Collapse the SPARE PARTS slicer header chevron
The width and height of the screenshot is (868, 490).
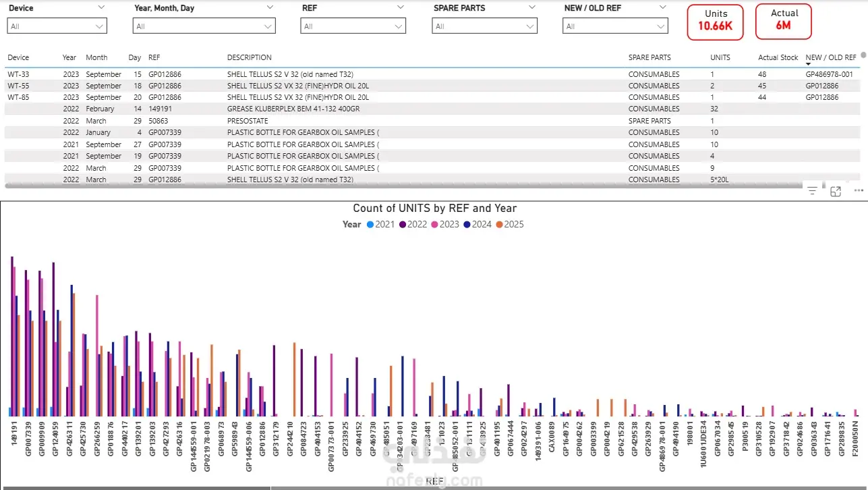click(531, 7)
